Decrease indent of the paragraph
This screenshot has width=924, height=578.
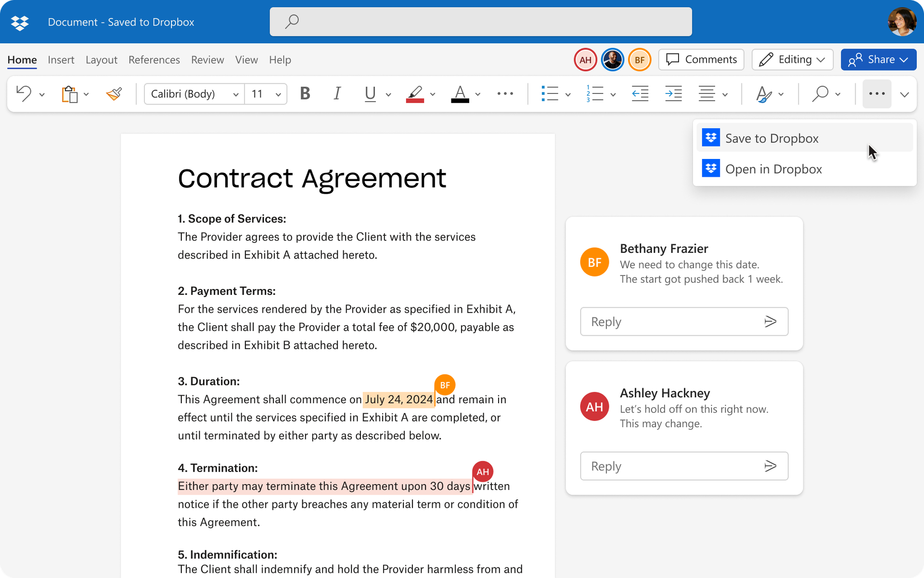click(x=640, y=94)
